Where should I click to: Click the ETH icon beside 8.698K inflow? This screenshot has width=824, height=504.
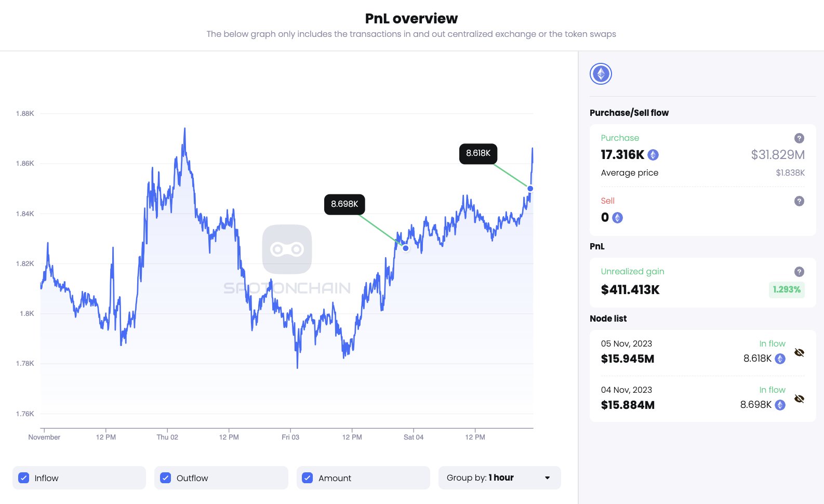(x=780, y=405)
